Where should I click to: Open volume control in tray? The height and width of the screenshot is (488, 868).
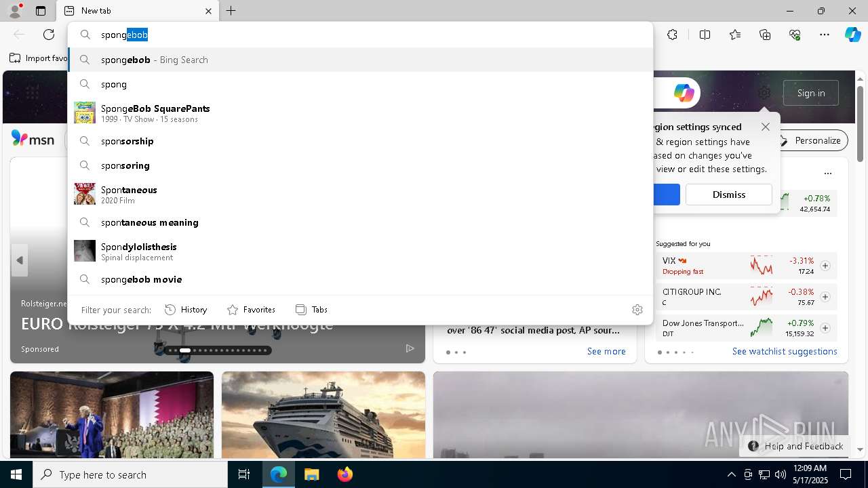point(780,474)
